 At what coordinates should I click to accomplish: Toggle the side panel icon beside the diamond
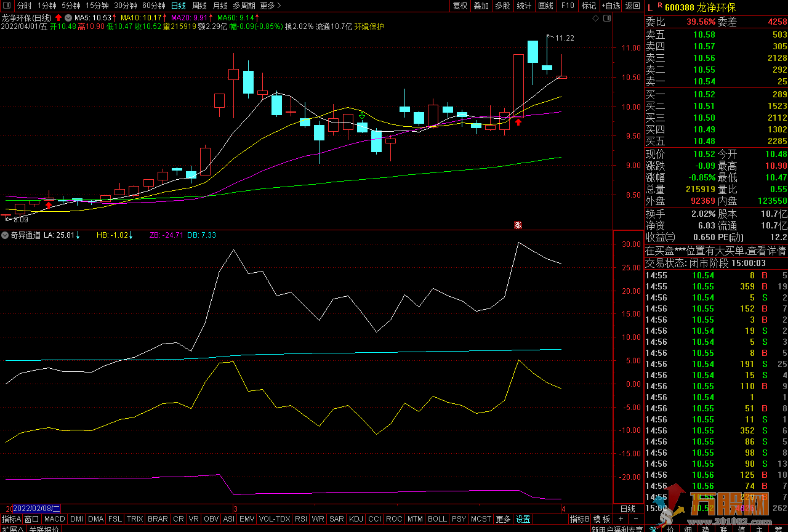606,18
